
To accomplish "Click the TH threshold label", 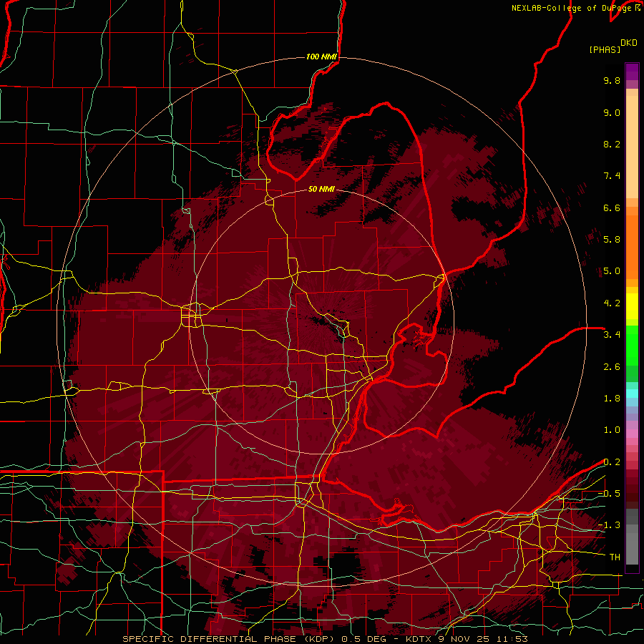I will 615,557.
